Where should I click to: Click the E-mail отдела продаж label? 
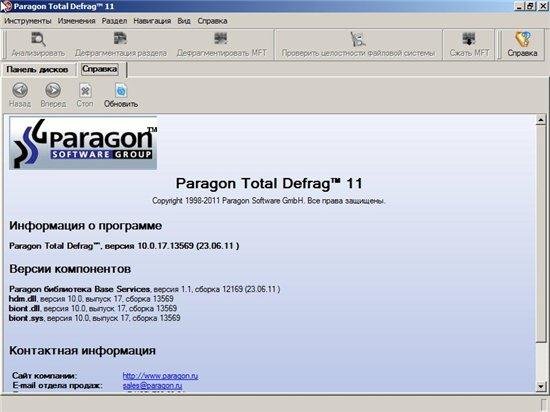[58, 385]
